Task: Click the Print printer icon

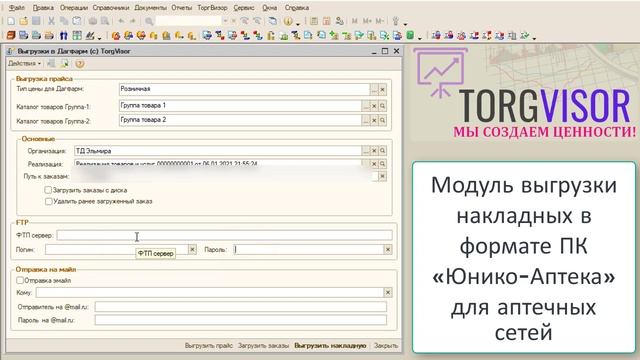Action: (x=93, y=21)
